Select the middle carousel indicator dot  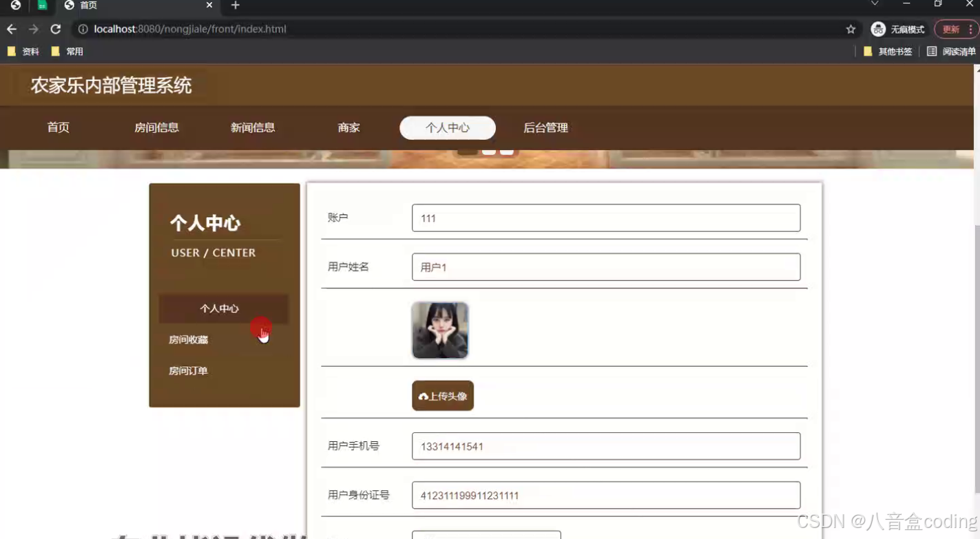490,149
